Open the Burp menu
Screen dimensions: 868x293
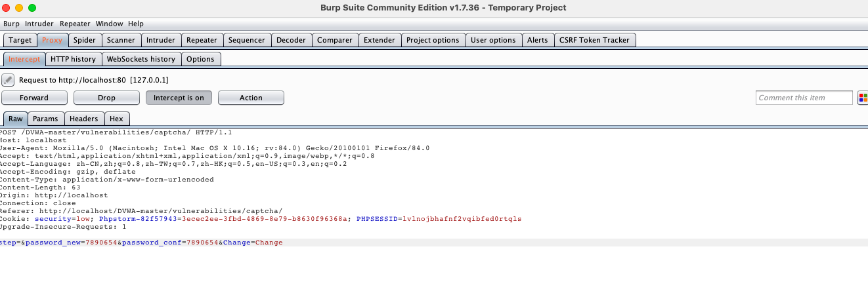12,24
